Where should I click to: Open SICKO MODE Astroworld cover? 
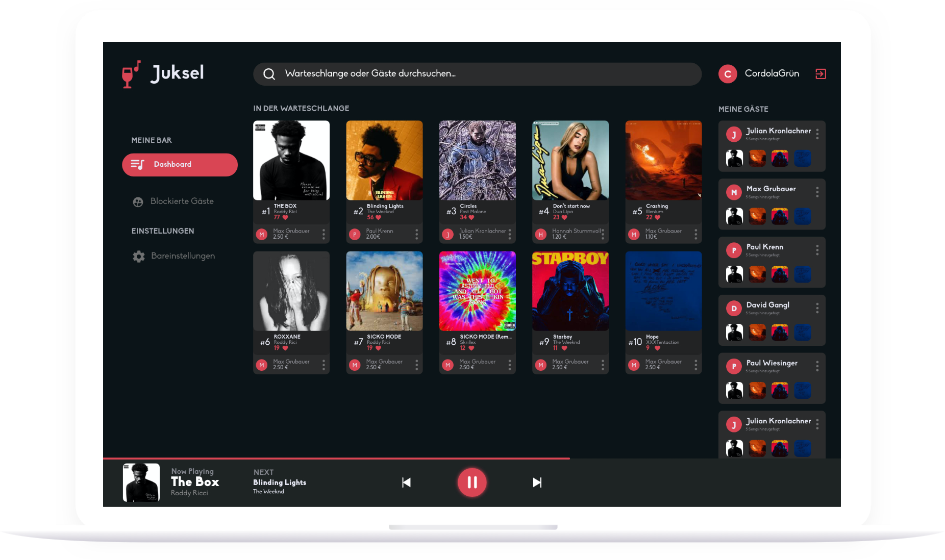384,291
